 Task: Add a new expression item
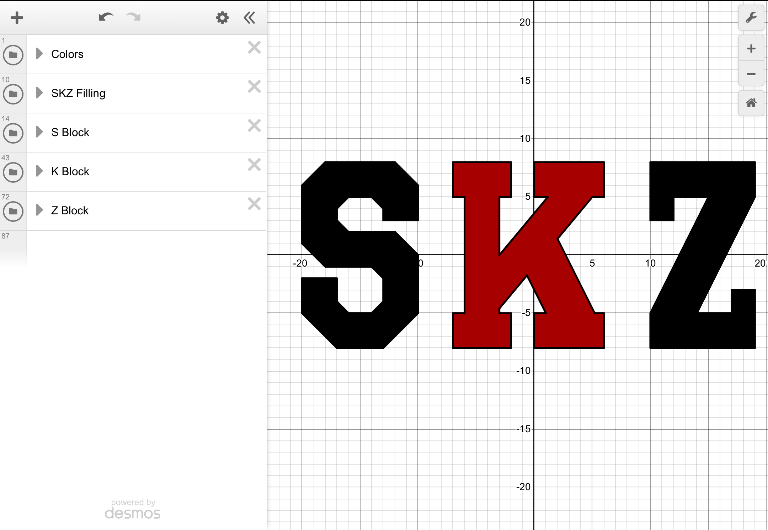point(17,18)
